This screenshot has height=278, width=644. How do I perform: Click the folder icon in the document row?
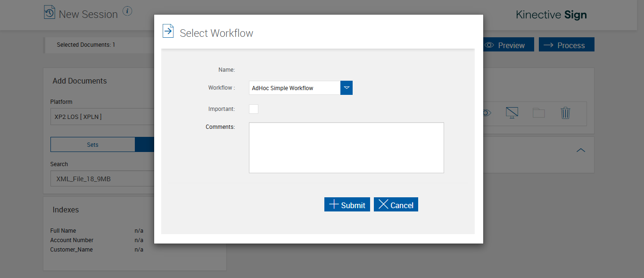pyautogui.click(x=538, y=113)
